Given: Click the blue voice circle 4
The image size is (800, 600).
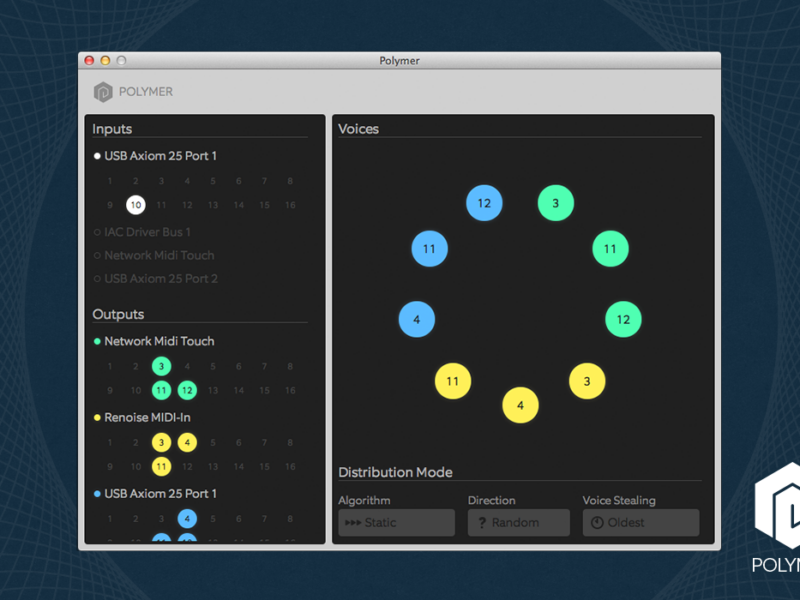Looking at the screenshot, I should click(x=417, y=319).
